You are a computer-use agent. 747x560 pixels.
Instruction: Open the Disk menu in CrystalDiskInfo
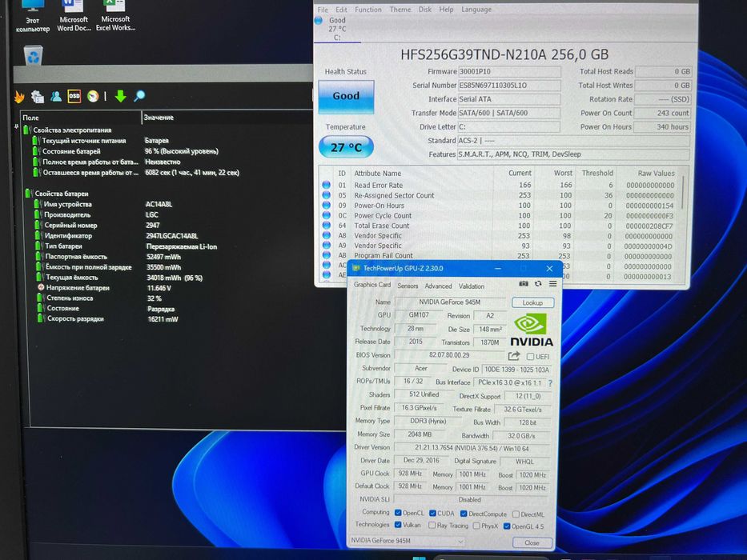(x=425, y=10)
